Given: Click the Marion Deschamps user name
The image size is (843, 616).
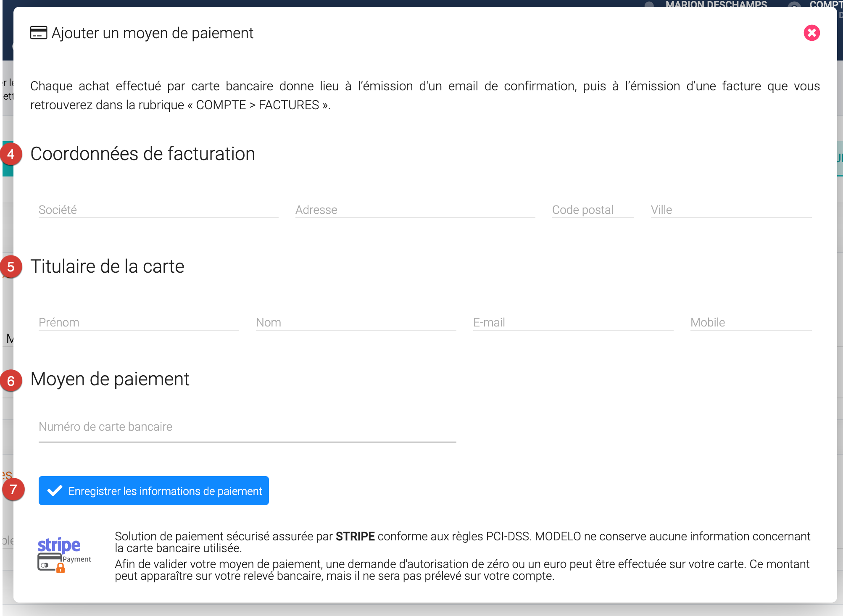Looking at the screenshot, I should tap(716, 4).
